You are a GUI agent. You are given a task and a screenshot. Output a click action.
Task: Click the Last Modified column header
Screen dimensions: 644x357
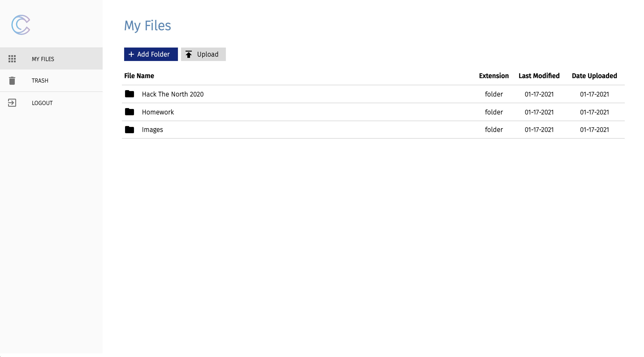click(539, 76)
